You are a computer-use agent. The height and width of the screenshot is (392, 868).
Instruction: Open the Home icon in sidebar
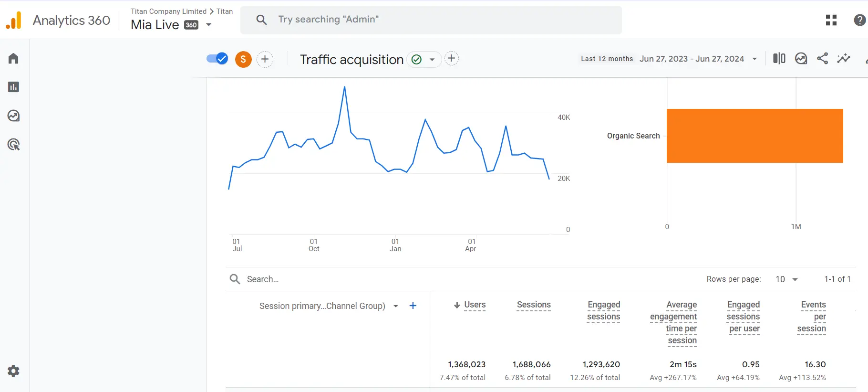(13, 58)
